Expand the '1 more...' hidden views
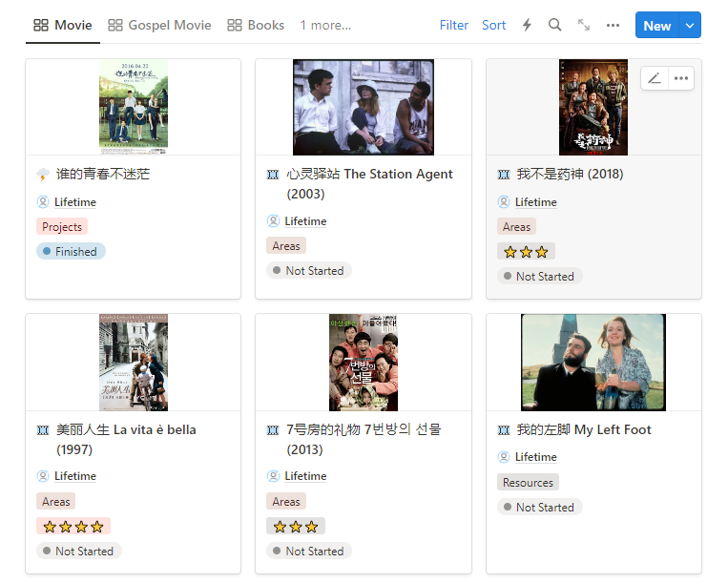This screenshot has width=728, height=583. tap(325, 26)
